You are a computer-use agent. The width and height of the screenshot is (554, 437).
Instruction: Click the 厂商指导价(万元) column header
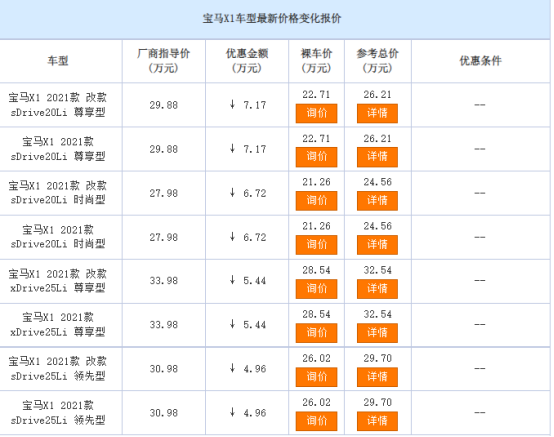pos(164,61)
